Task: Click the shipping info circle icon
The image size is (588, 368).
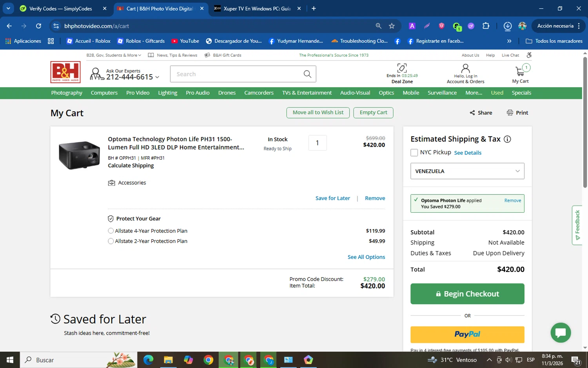Action: pos(507,139)
